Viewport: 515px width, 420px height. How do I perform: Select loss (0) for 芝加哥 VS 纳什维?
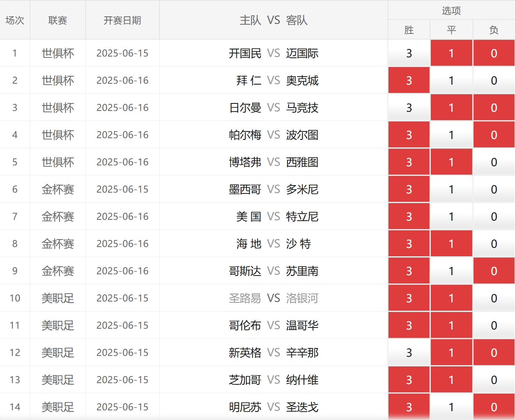click(494, 380)
